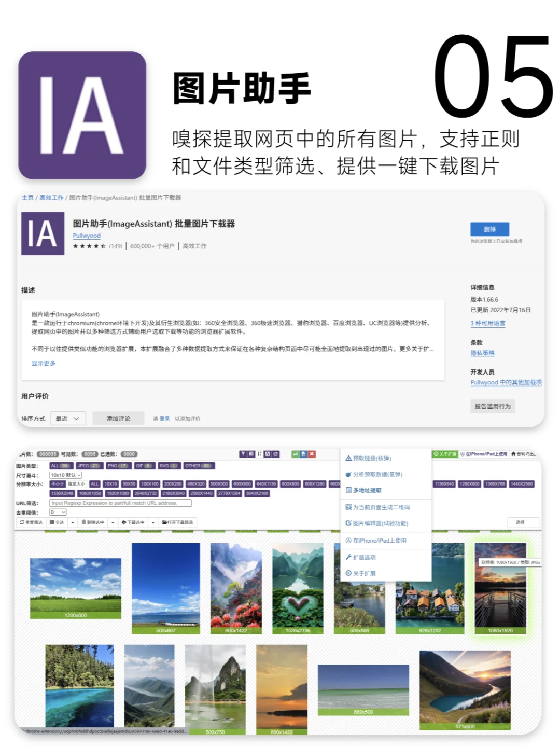Click the purple image-layout icon left of the green arrows
The width and height of the screenshot is (560, 747).
click(276, 454)
